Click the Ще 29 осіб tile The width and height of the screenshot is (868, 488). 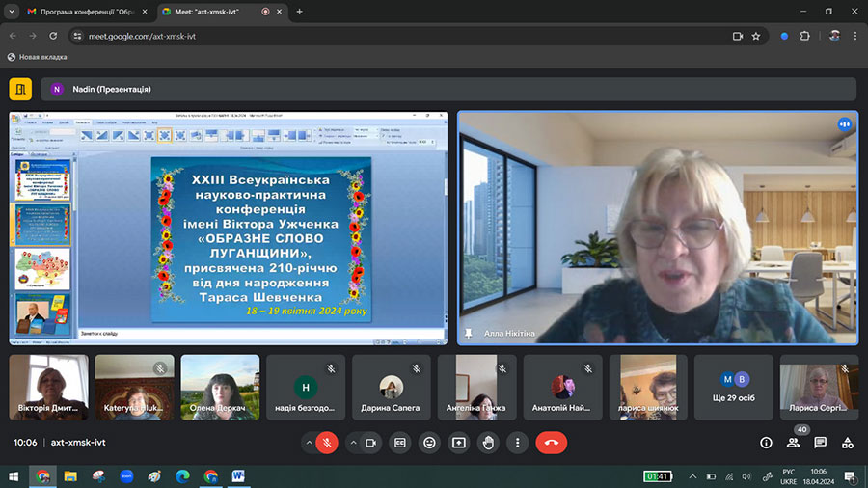click(x=734, y=387)
